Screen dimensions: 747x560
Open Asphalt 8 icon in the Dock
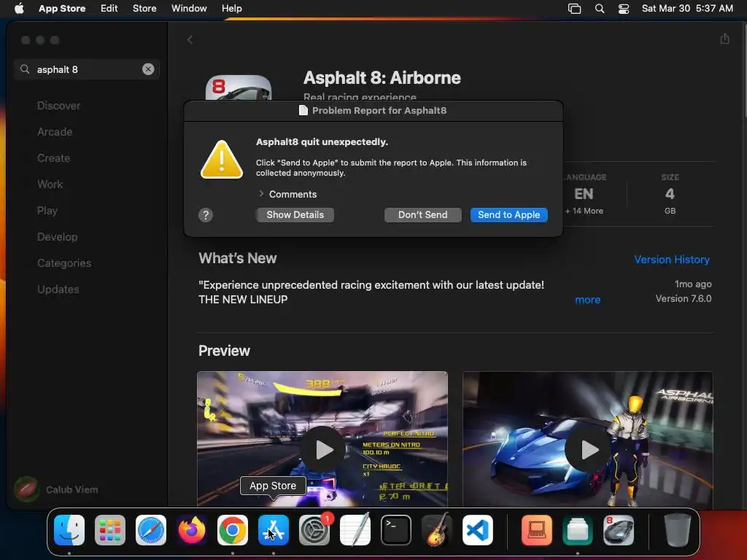pyautogui.click(x=619, y=530)
